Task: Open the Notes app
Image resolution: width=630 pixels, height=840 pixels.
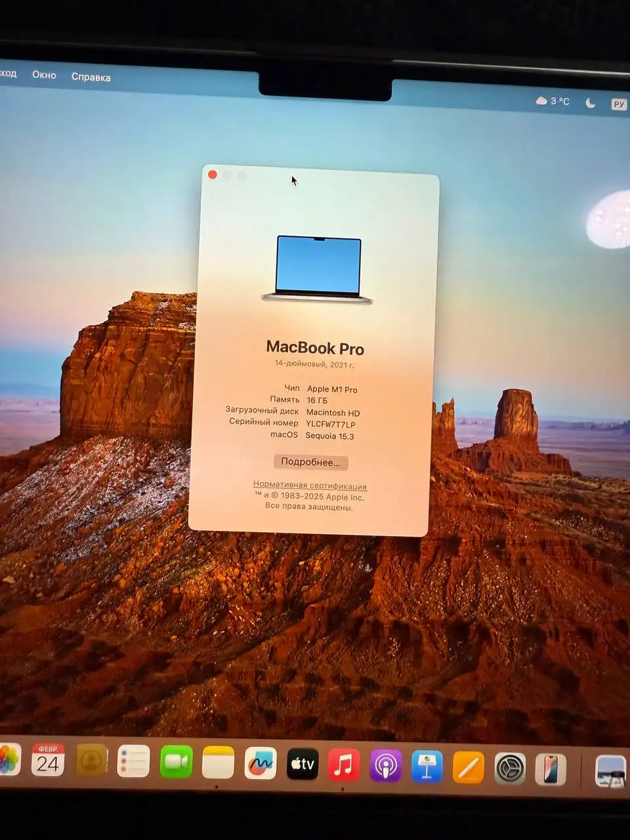Action: [217, 763]
